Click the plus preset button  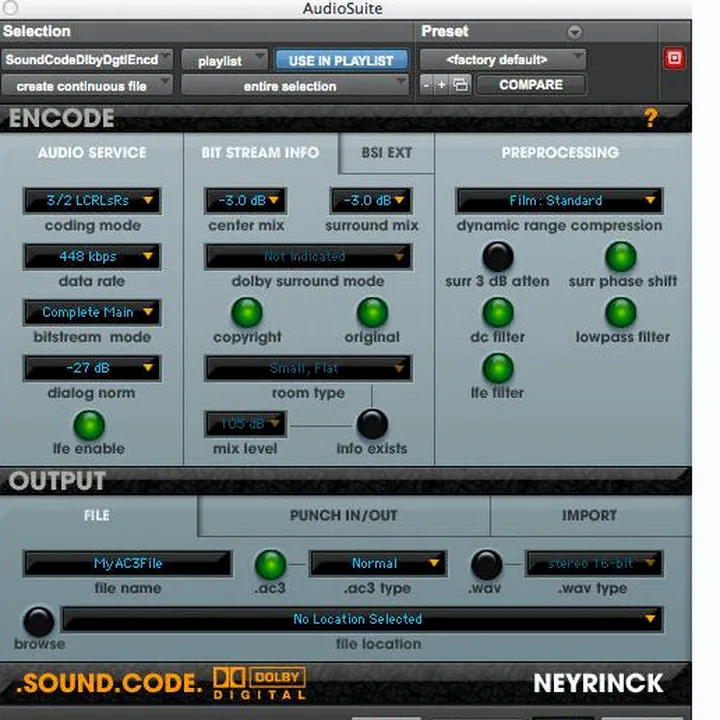[441, 85]
